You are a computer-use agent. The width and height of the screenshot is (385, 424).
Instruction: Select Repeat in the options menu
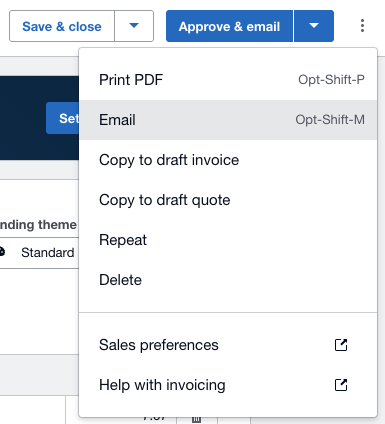tap(228, 240)
